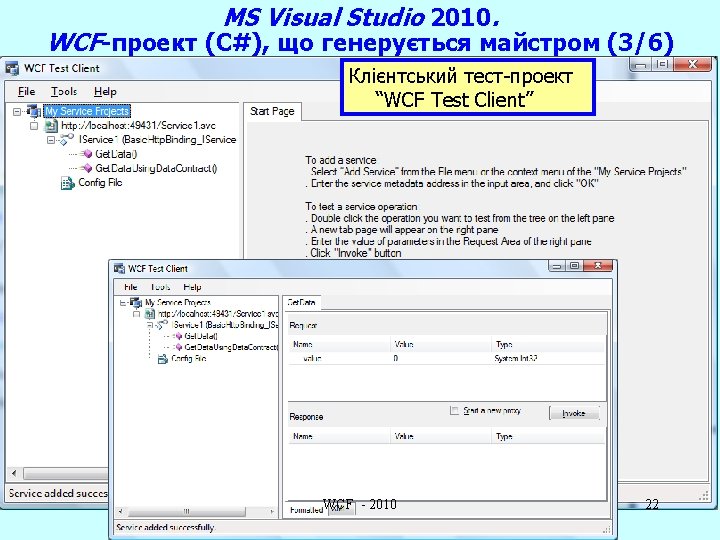
Task: Select the Start Page tab
Action: point(272,112)
